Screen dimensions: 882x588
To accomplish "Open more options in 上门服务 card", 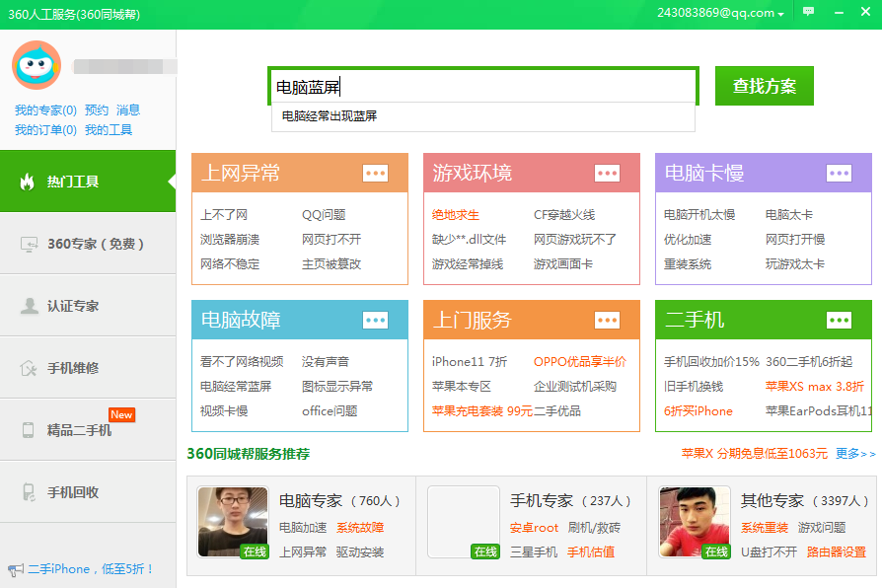I will coord(607,320).
